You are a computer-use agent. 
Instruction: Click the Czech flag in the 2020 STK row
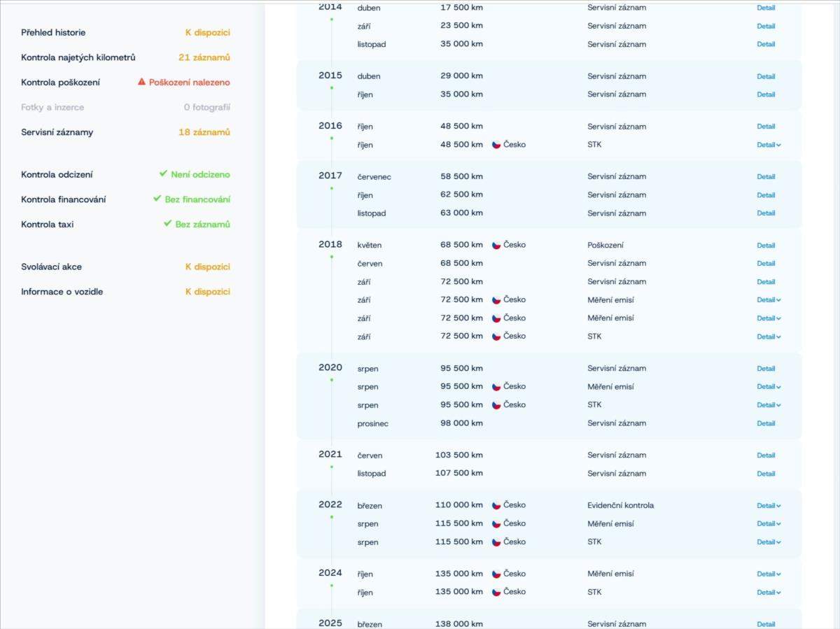[x=496, y=405]
